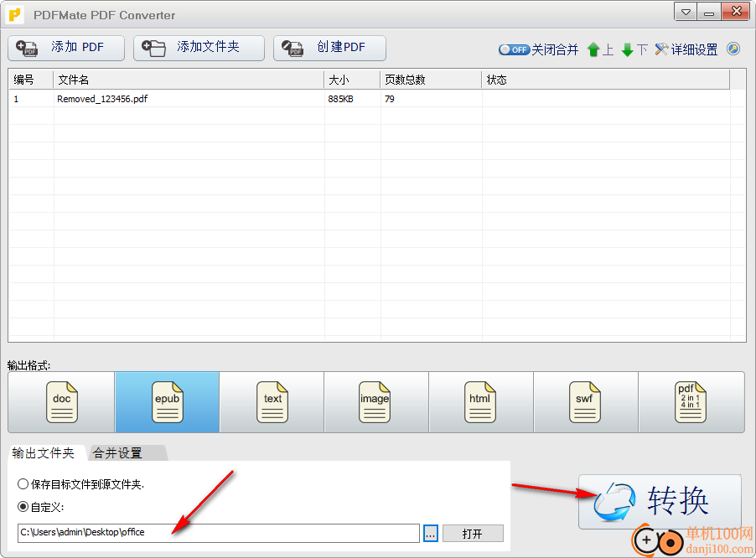
Task: Move file down with the green down arrow
Action: pyautogui.click(x=627, y=49)
